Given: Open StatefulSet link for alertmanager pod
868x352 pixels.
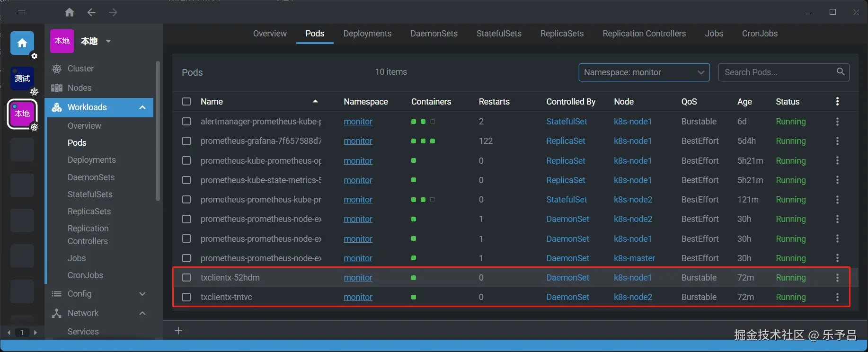Looking at the screenshot, I should click(567, 122).
